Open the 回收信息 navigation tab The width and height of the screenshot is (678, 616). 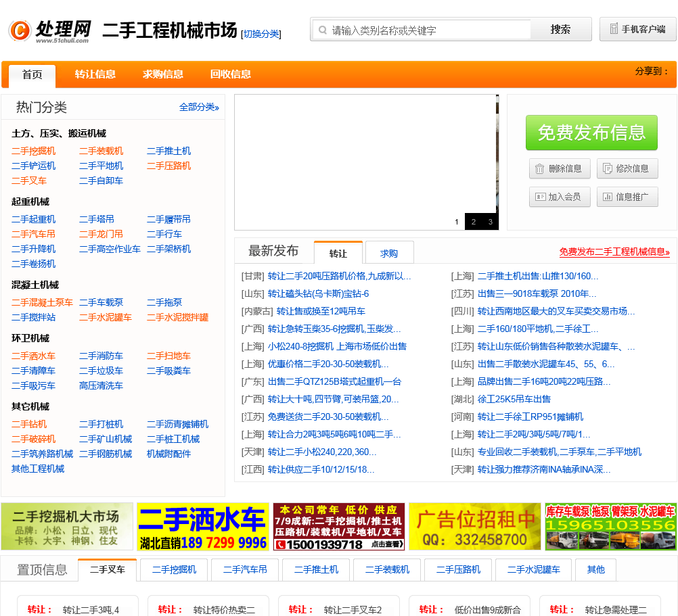pos(231,74)
